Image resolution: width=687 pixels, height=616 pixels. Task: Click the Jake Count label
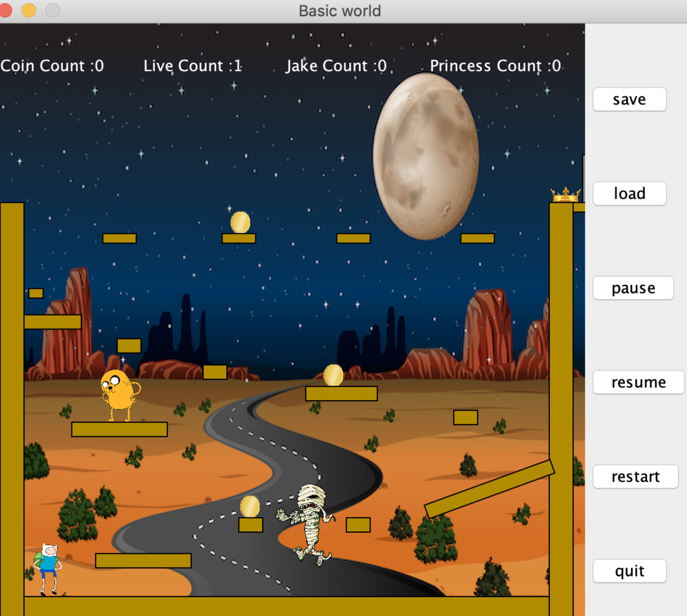point(336,66)
